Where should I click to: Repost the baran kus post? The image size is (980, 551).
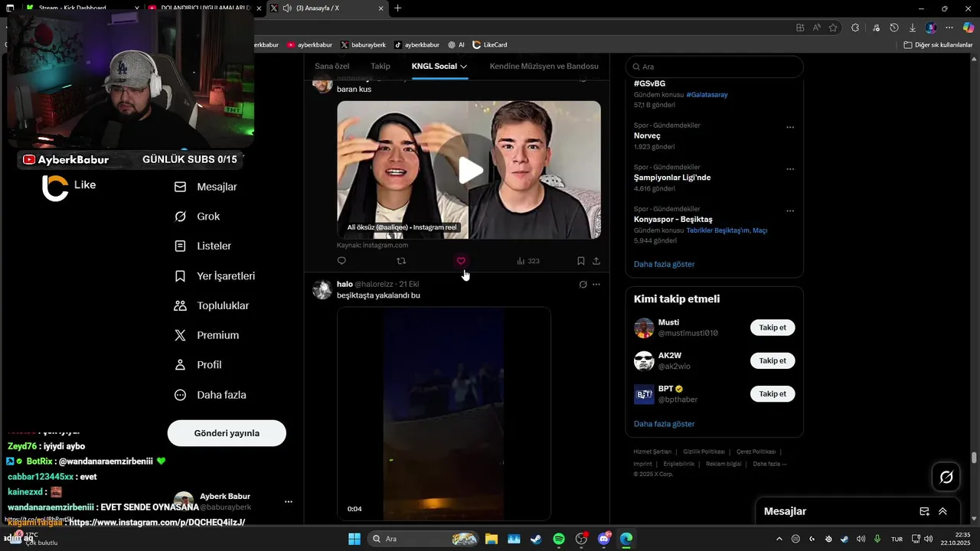[401, 261]
